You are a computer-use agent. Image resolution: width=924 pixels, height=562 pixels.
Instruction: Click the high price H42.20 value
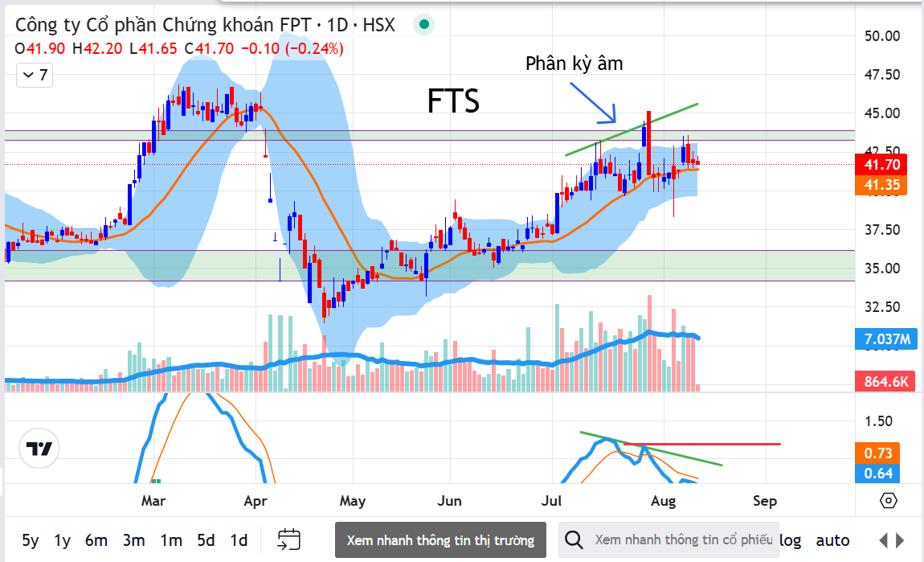coord(97,48)
